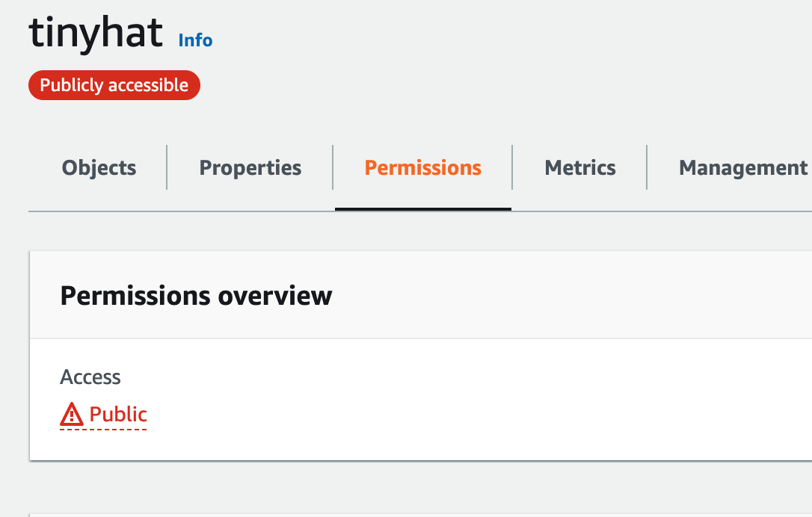Click the Permissions overview panel header bar
Image resolution: width=812 pixels, height=517 pixels.
(420, 295)
